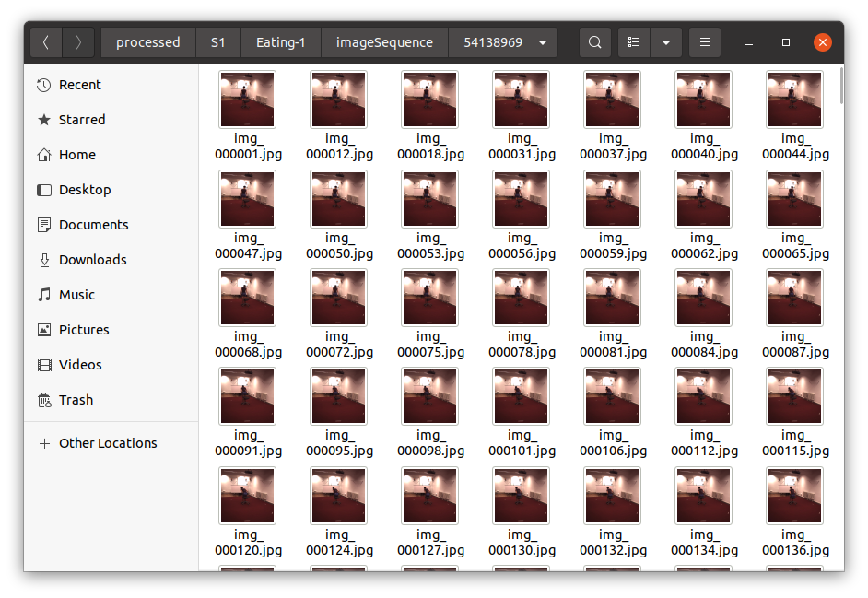The width and height of the screenshot is (868, 598).
Task: Go back with the left arrow button
Action: 46,42
